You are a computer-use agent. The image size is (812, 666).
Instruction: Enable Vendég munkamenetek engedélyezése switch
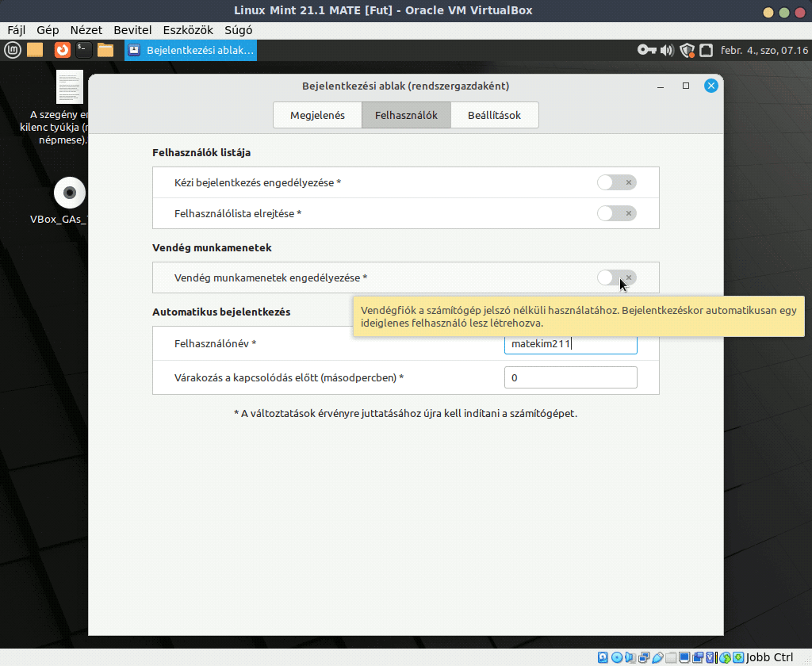click(616, 277)
